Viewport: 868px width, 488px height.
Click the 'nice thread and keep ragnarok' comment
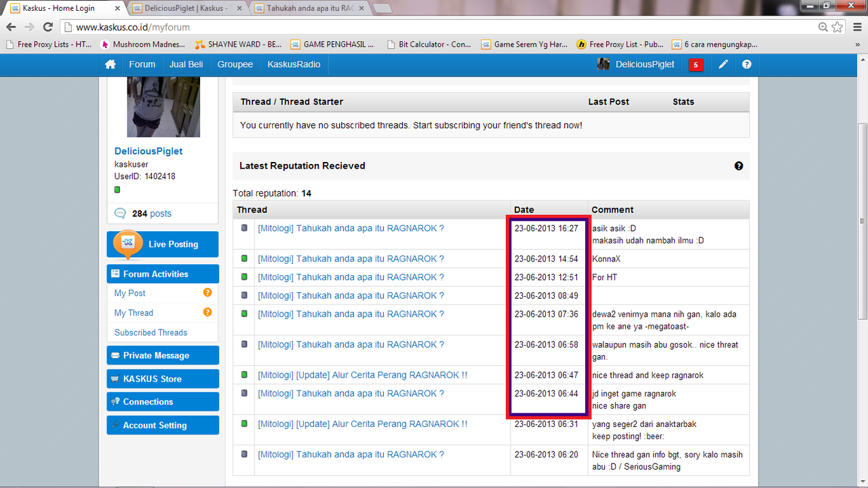[x=648, y=375]
